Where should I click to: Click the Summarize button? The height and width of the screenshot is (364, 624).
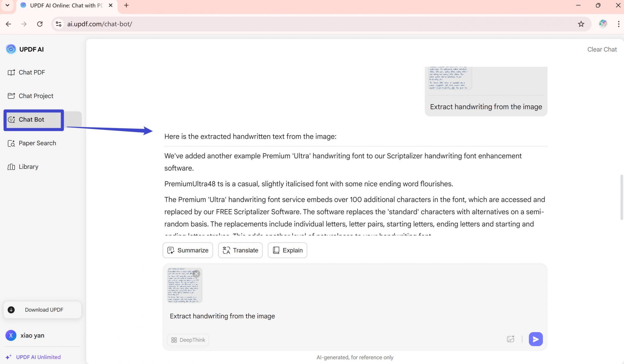(188, 250)
